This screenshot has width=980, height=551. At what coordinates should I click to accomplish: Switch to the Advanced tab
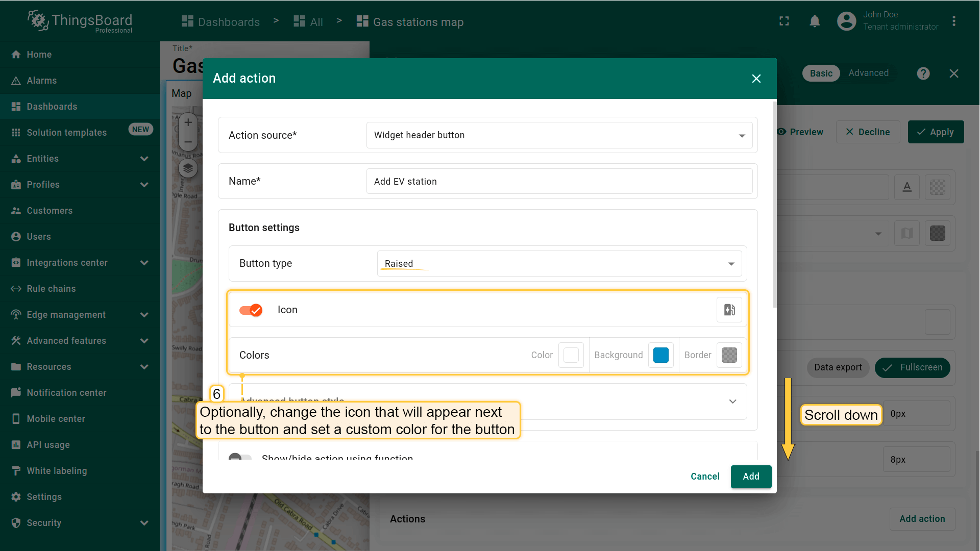tap(868, 73)
